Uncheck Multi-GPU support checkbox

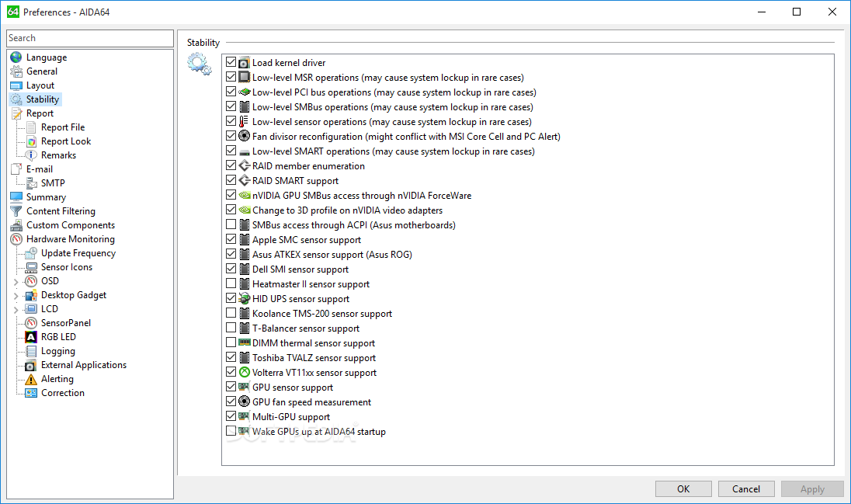231,415
